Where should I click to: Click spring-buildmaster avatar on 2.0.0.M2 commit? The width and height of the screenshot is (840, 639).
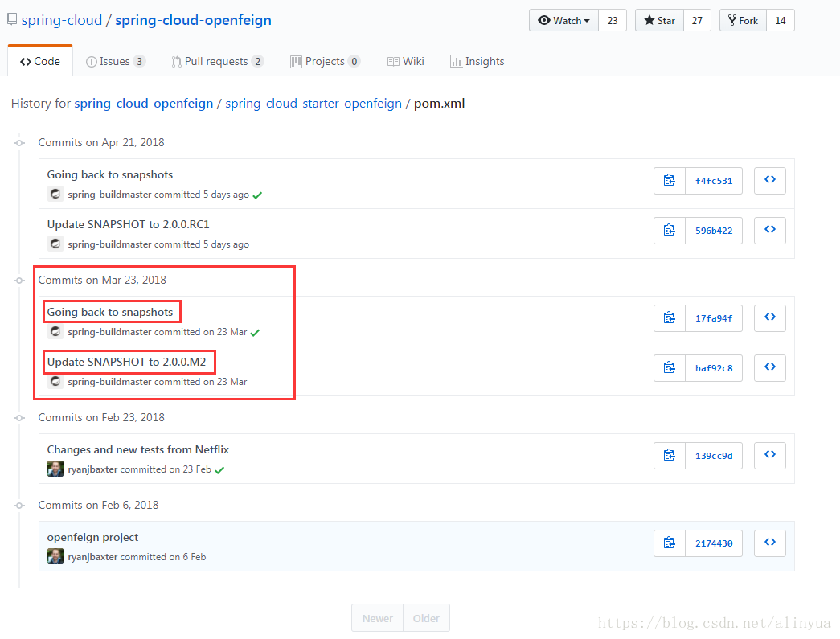point(55,381)
